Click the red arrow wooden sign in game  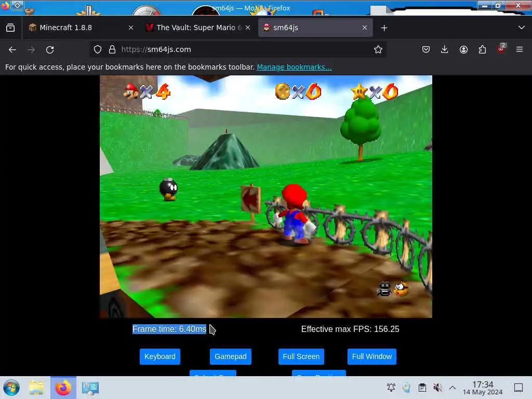pyautogui.click(x=251, y=200)
